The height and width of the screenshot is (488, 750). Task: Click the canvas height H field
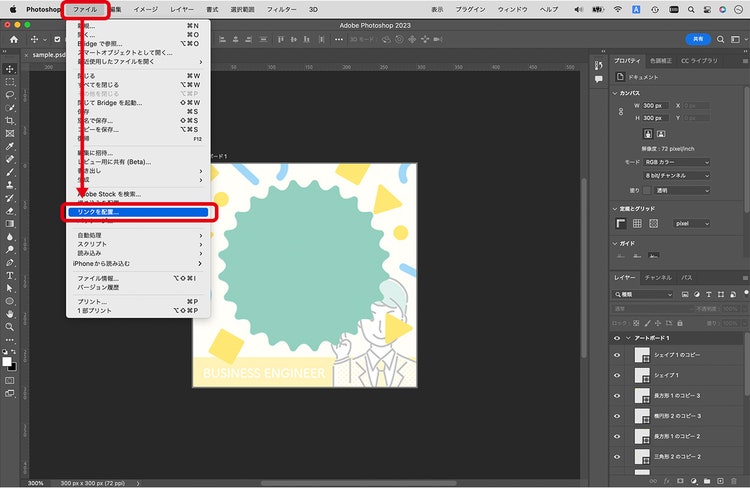point(655,118)
